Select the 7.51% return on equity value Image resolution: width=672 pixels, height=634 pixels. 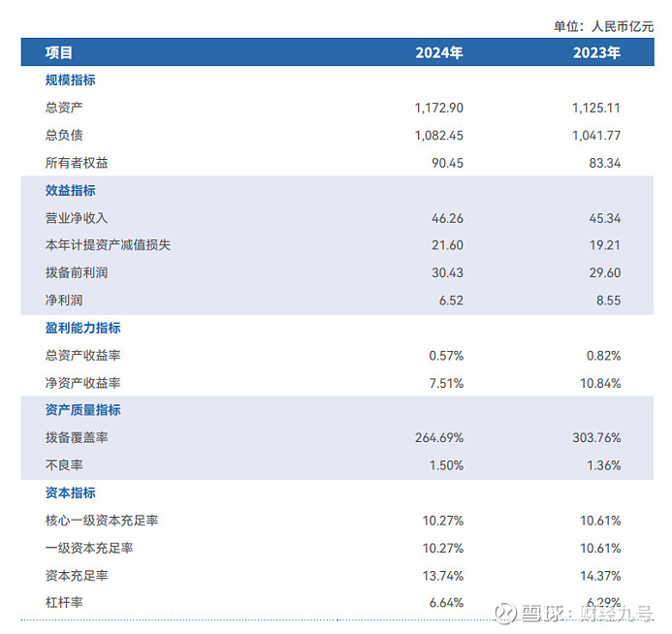[447, 383]
